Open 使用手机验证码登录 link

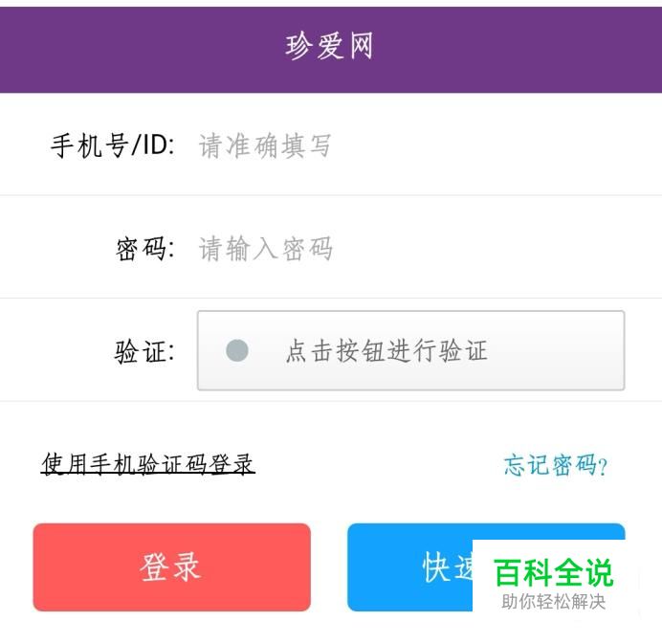(148, 465)
